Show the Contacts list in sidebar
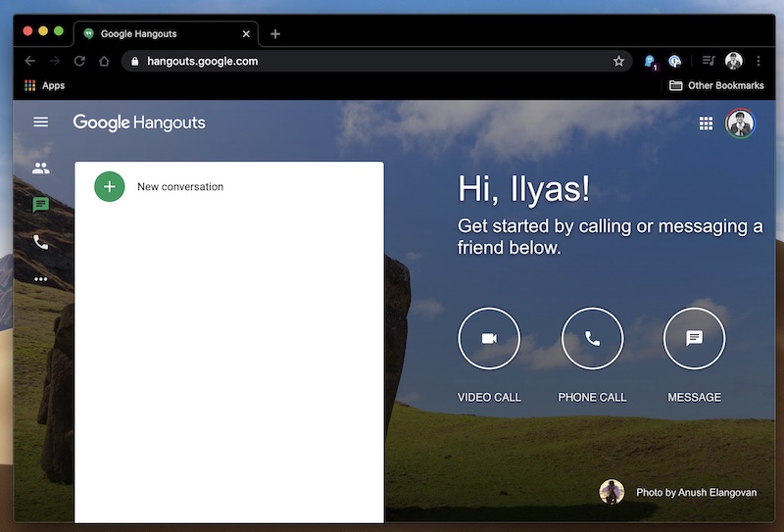Screen dimensions: 784x532 tap(41, 169)
